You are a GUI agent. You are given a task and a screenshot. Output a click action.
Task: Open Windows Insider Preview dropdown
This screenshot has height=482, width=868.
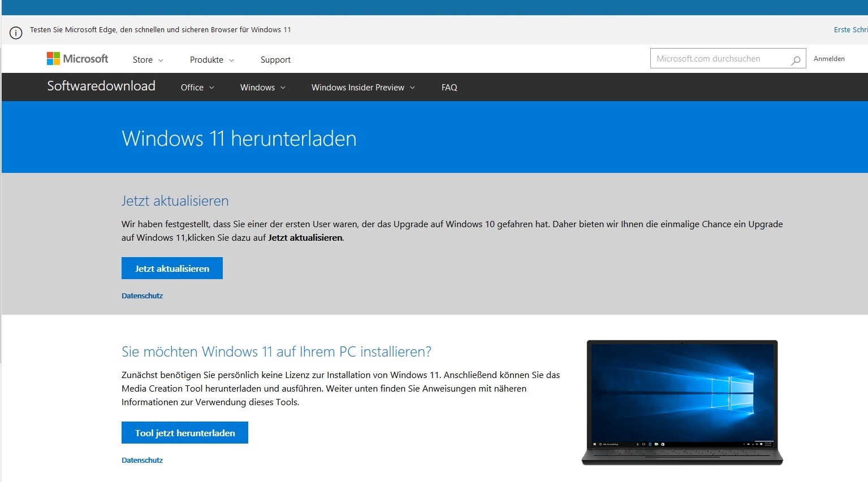coord(363,88)
